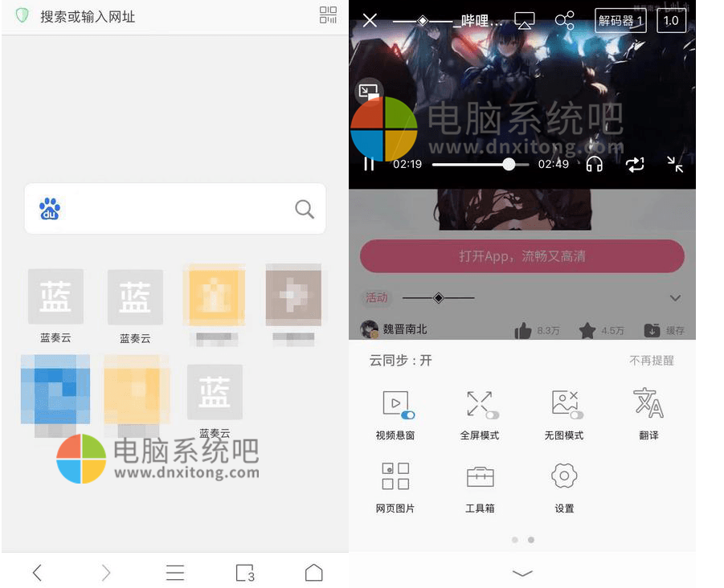724x588 pixels.
Task: Collapse the menu panel via bottom chevron
Action: point(522,573)
